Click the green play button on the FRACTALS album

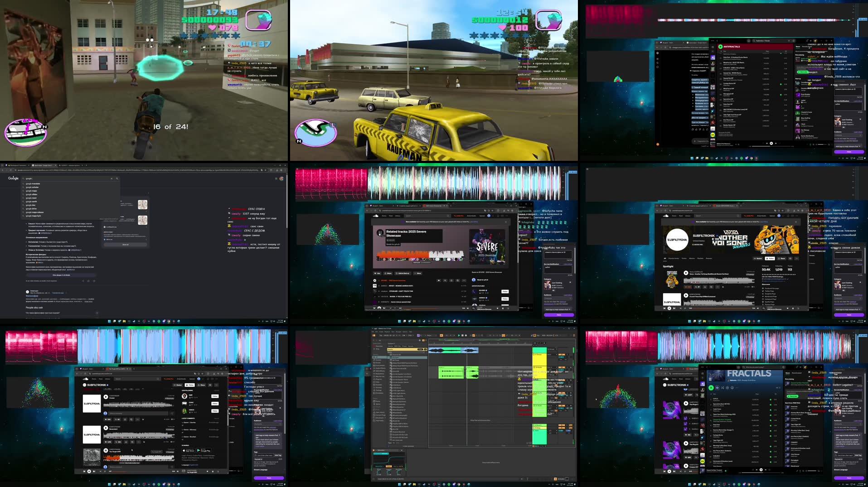coord(711,388)
